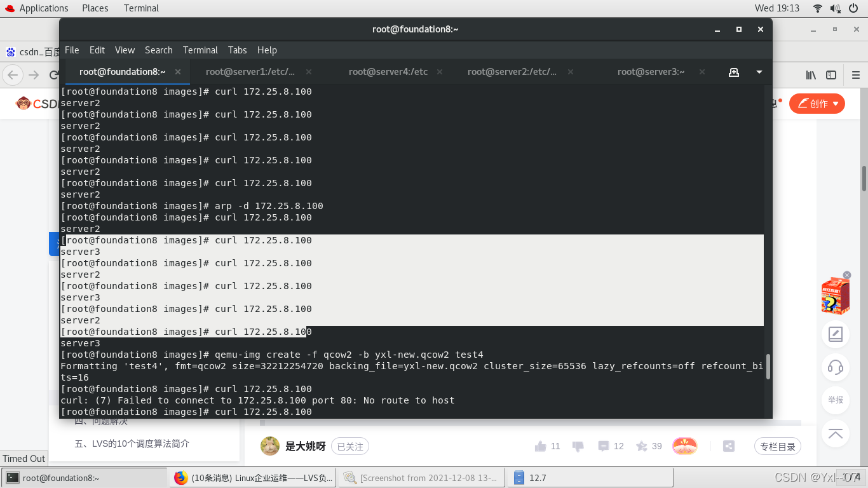Open Firefox library icon
The height and width of the screenshot is (488, 868).
click(x=811, y=75)
